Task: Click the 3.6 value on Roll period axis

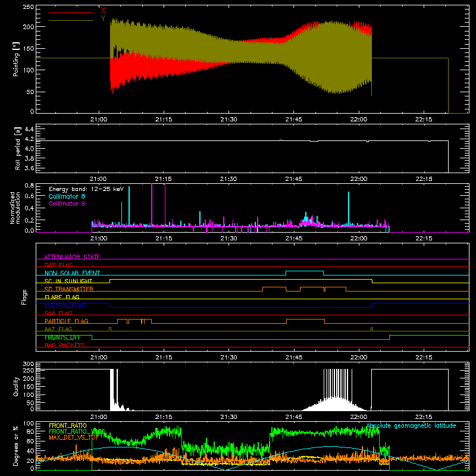Action: 29,168
